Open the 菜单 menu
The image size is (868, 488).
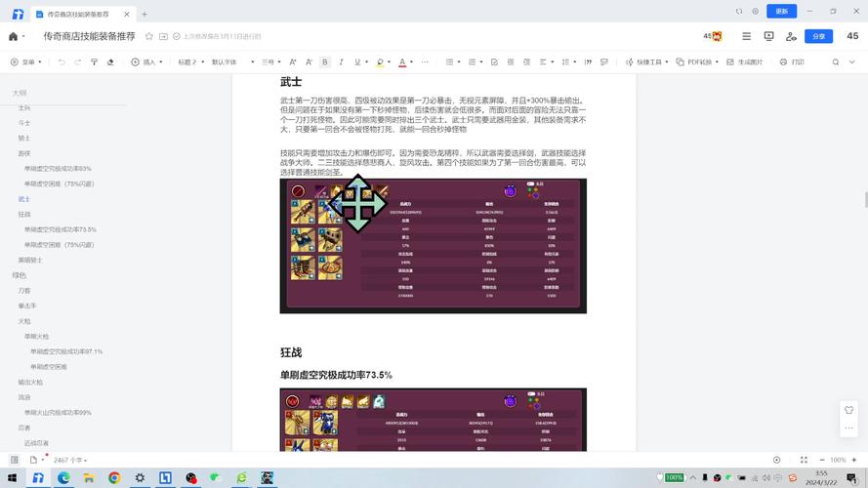(26, 61)
